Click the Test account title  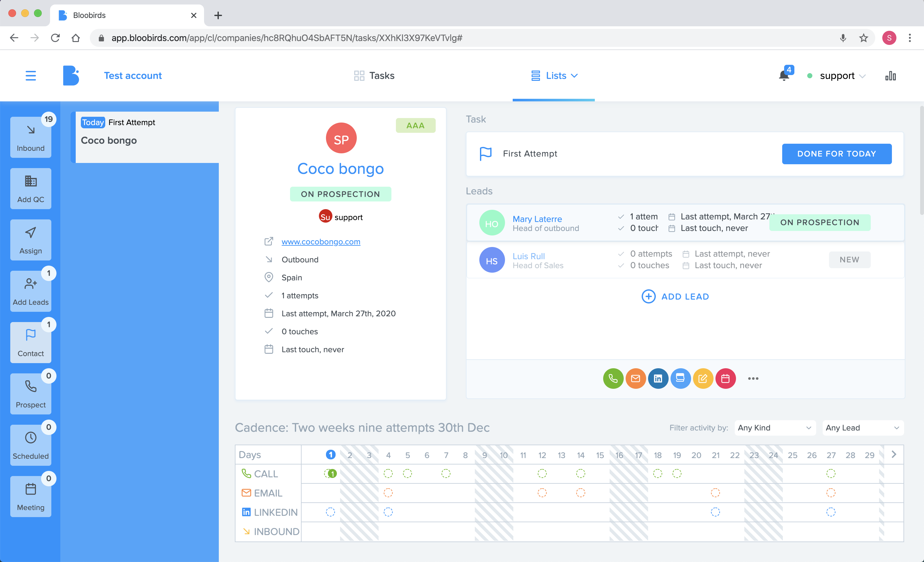point(133,76)
